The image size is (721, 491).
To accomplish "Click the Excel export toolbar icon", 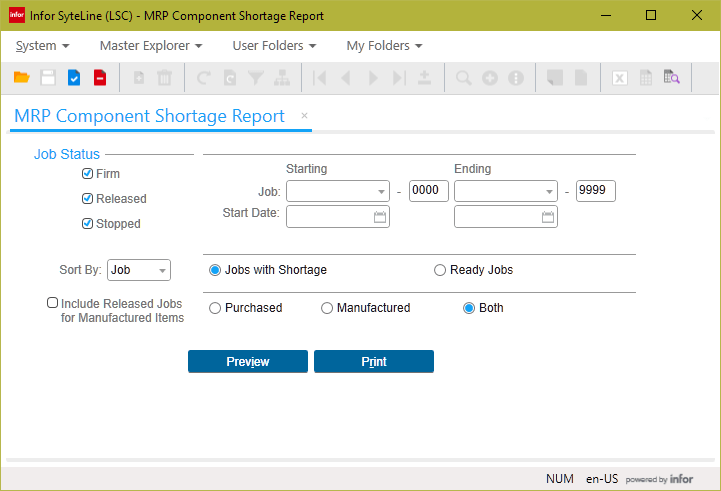I will point(620,78).
